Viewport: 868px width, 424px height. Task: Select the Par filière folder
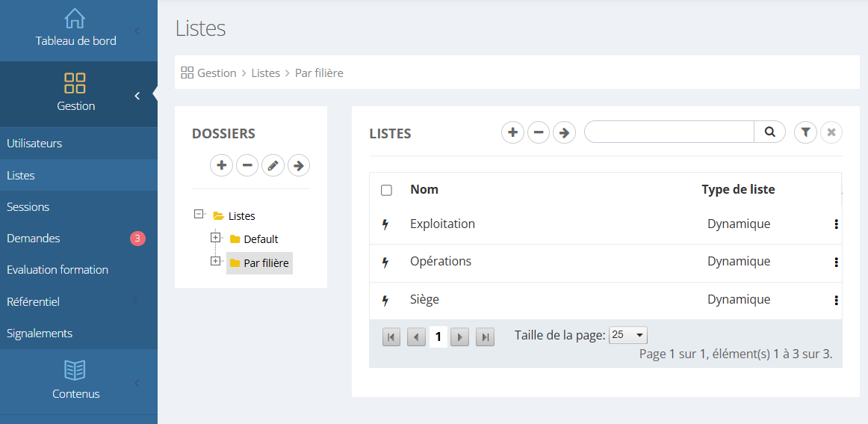[265, 263]
